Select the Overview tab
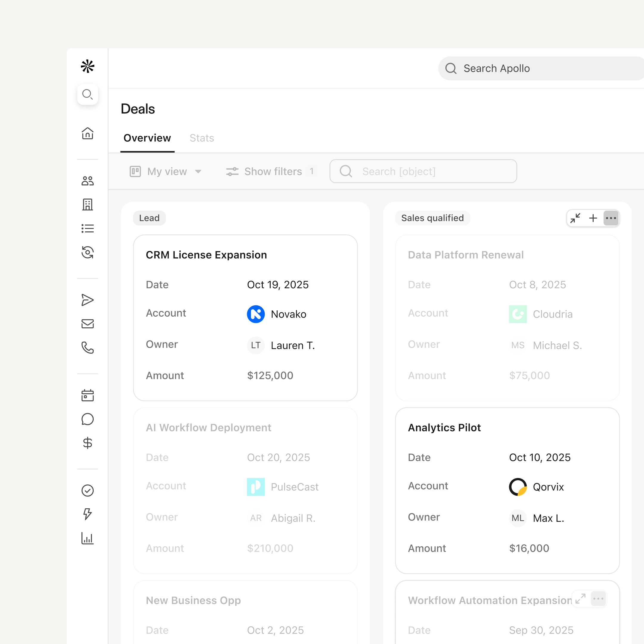The height and width of the screenshot is (644, 644). pyautogui.click(x=147, y=138)
